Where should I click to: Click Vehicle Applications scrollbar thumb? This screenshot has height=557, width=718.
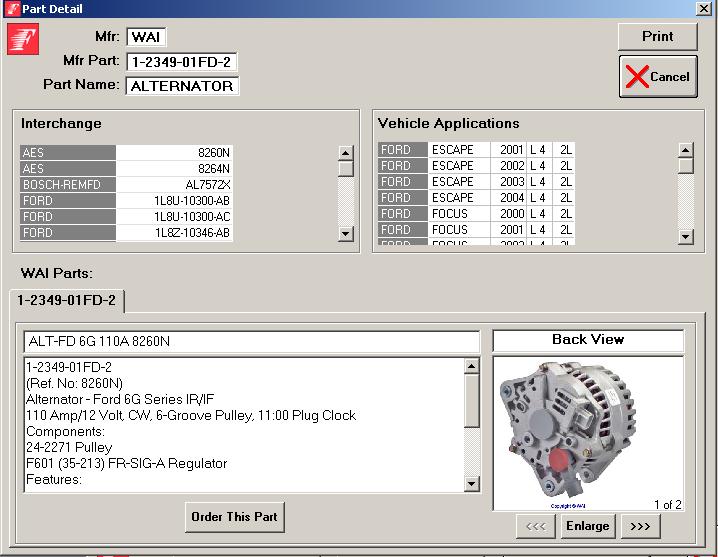(x=685, y=166)
